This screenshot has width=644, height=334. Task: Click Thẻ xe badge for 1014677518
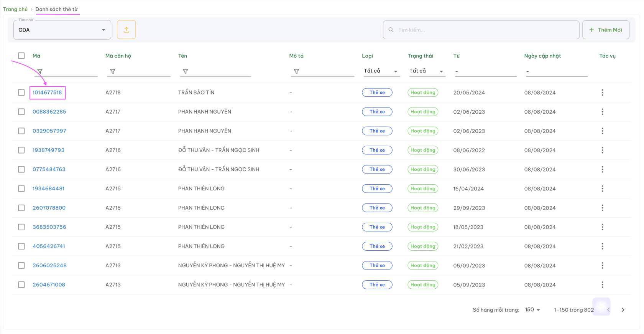[x=377, y=93]
